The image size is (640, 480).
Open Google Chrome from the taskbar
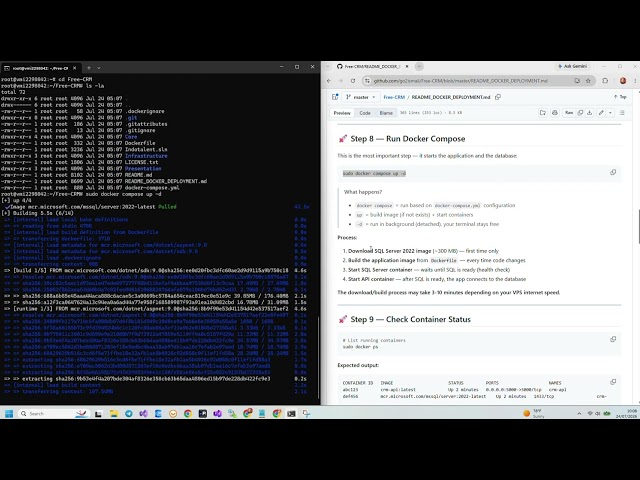tap(188, 413)
